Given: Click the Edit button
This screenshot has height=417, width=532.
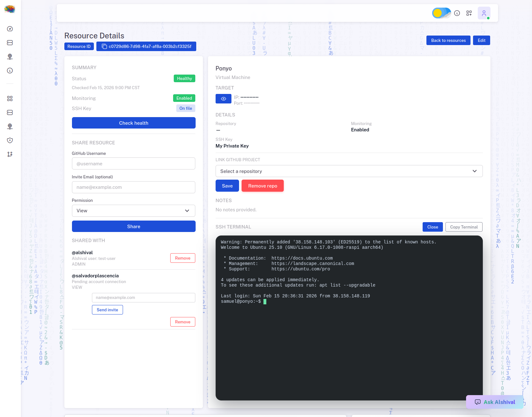Looking at the screenshot, I should point(481,40).
